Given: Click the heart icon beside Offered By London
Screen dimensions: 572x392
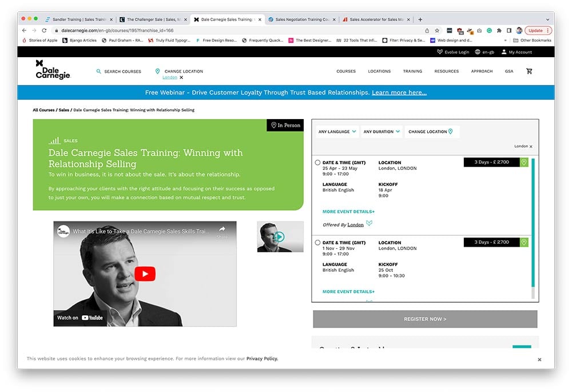Looking at the screenshot, I should (369, 223).
